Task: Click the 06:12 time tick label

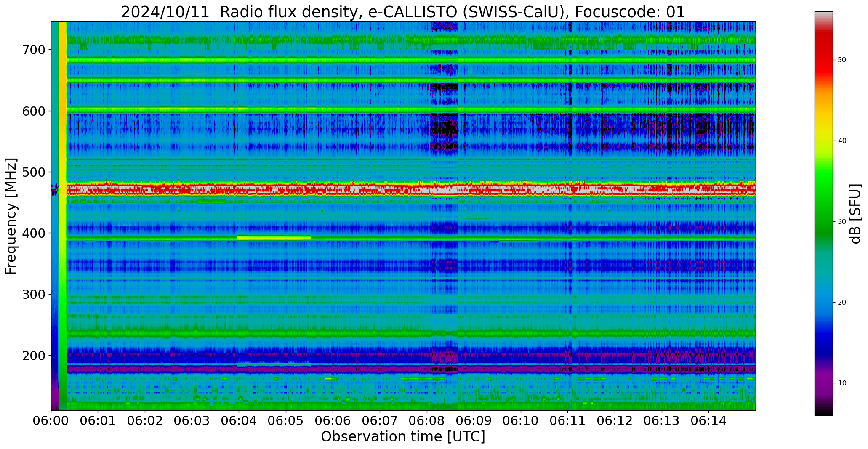Action: pos(615,420)
